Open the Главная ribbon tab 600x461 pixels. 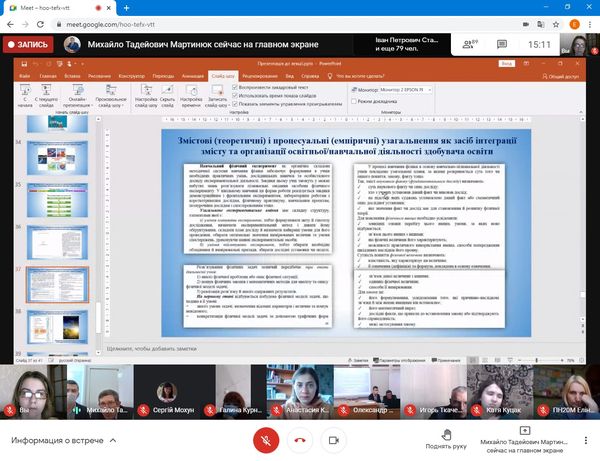point(47,75)
